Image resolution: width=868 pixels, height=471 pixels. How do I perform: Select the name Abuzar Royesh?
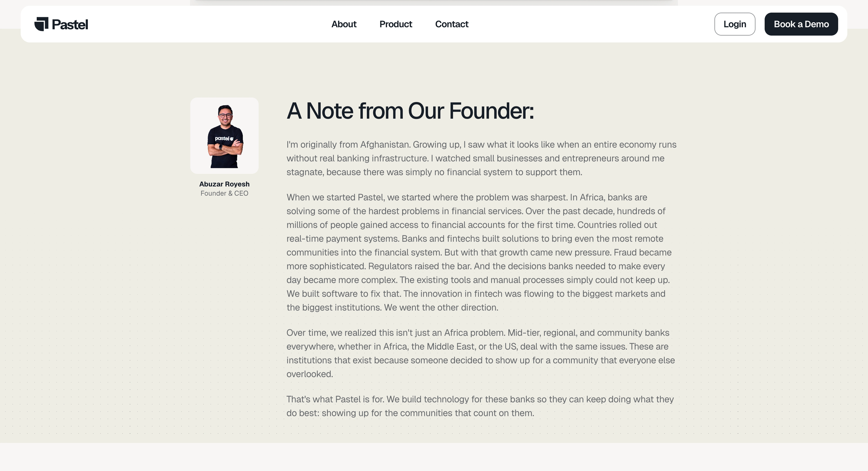point(224,184)
